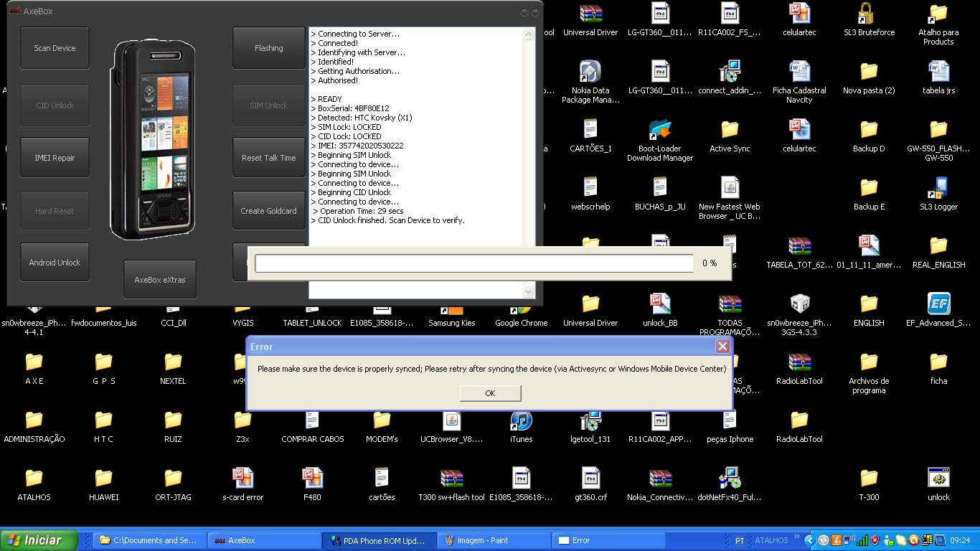
Task: Select the NEXTEL folder
Action: click(x=173, y=362)
